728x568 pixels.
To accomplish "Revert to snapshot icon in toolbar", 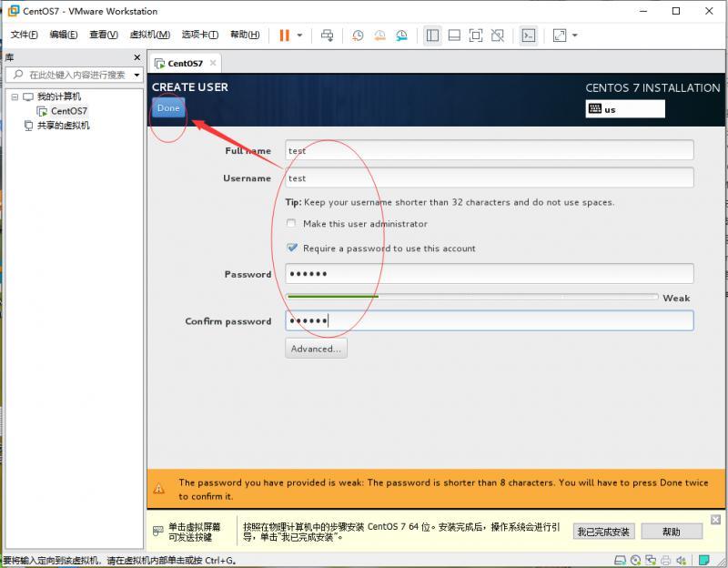I will coord(379,35).
